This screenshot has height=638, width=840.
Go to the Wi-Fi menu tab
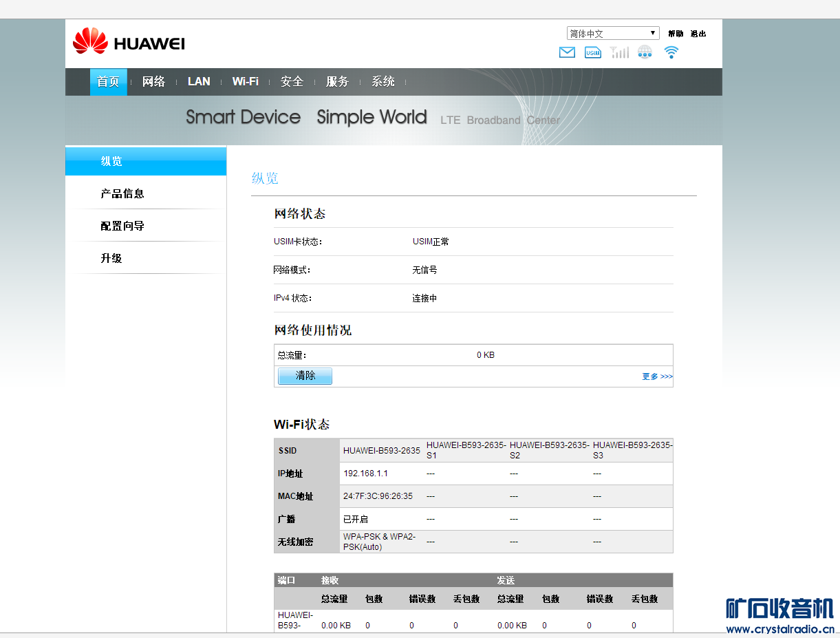pos(245,82)
